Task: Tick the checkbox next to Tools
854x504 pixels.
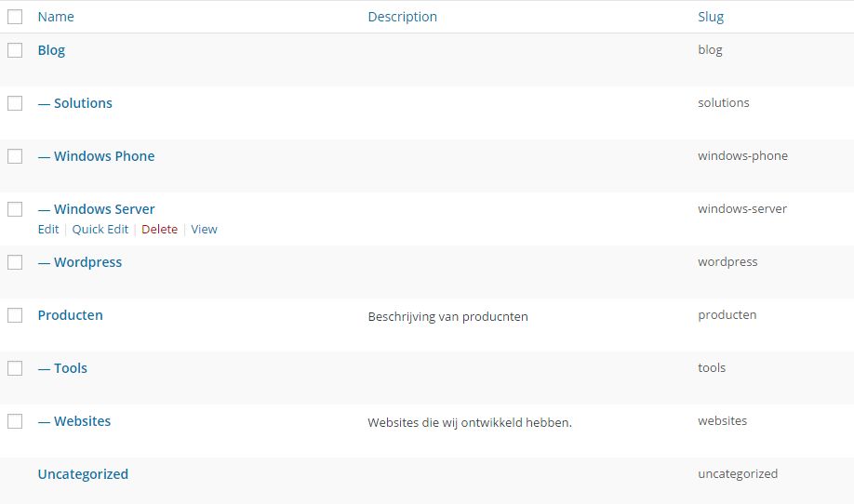Action: click(x=15, y=368)
